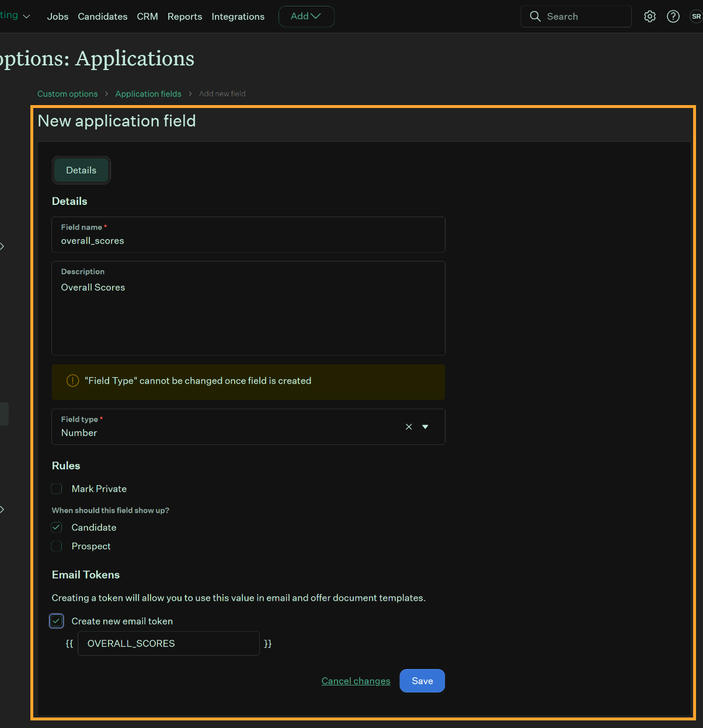Open the Jobs menu

[58, 16]
